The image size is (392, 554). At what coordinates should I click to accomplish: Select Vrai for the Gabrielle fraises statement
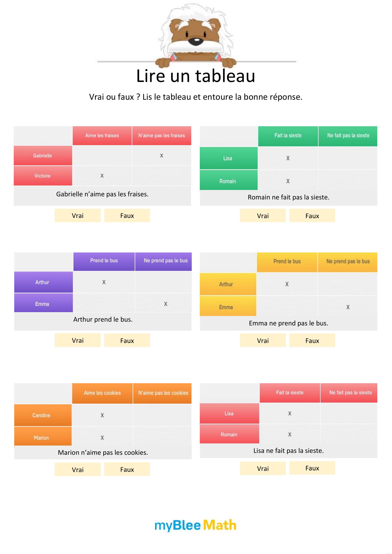tap(77, 216)
